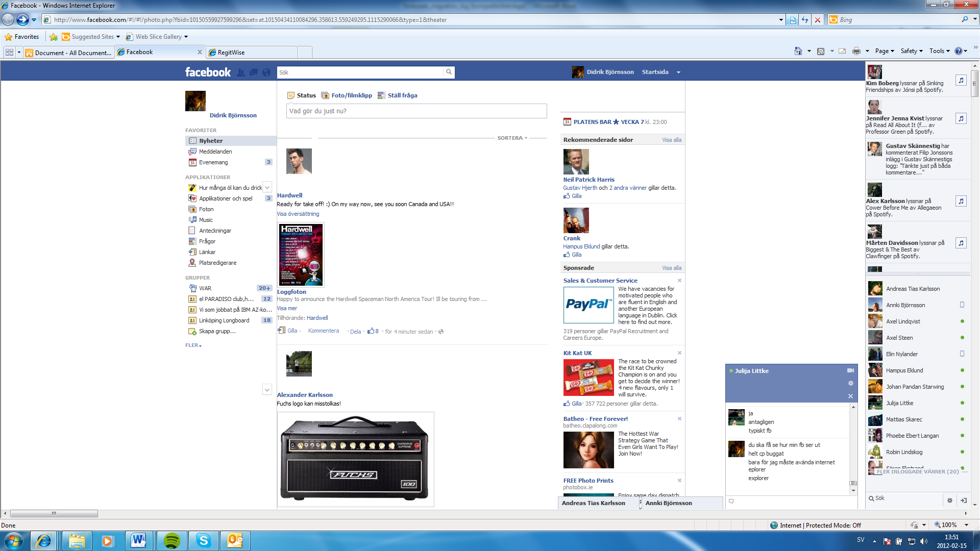This screenshot has width=980, height=551.
Task: Open the Hardwell tour poster thumbnail
Action: pos(301,255)
